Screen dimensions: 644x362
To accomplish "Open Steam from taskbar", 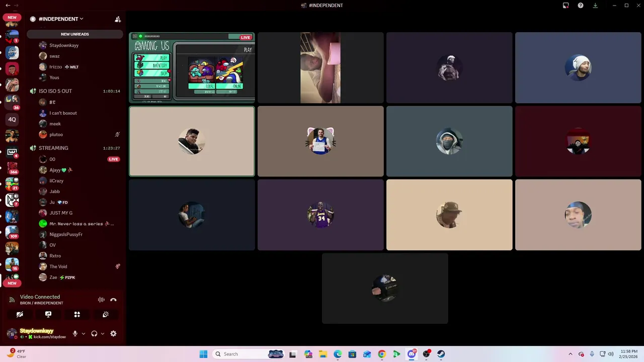I will [x=441, y=354].
